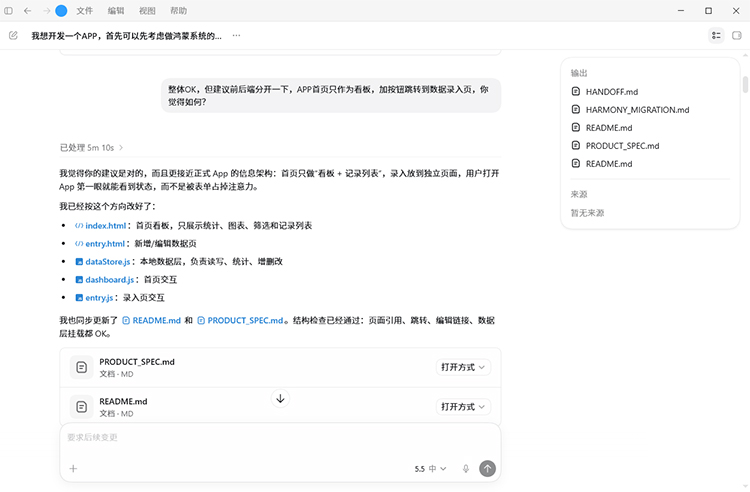The width and height of the screenshot is (750, 492).
Task: Open the 帮助 menu
Action: point(178,11)
